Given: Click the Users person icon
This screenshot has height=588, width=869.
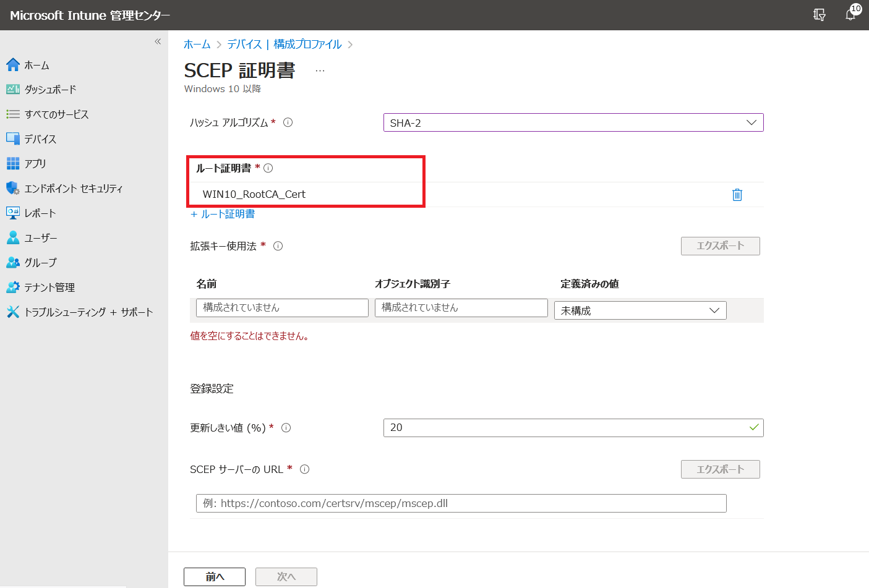Looking at the screenshot, I should (13, 237).
